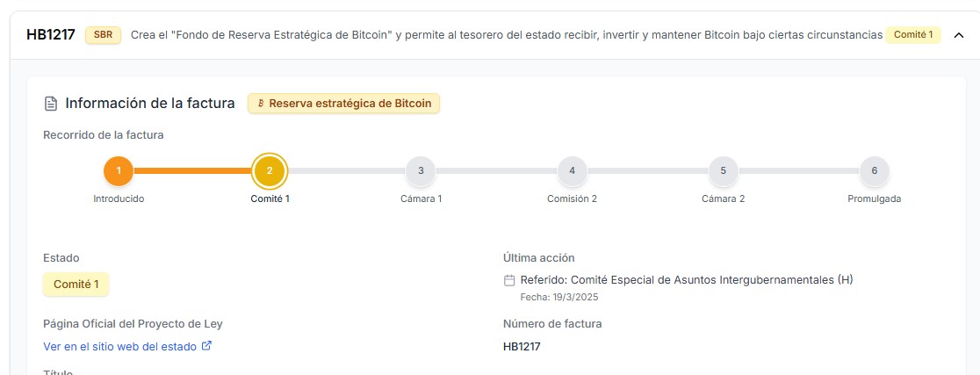980x375 pixels.
Task: Click the orange progress bar between steps 1 and 2
Action: (x=193, y=170)
